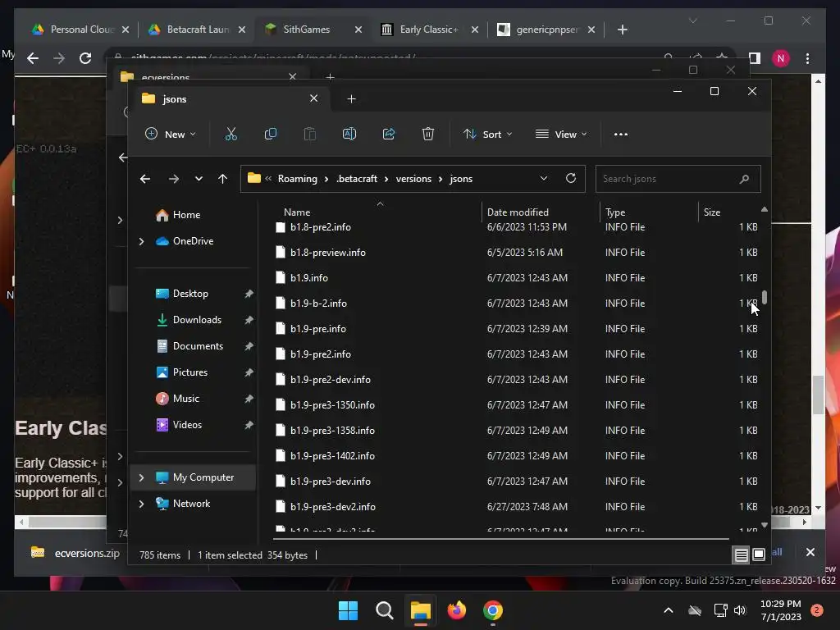Go up one folder with the up arrow

click(223, 179)
